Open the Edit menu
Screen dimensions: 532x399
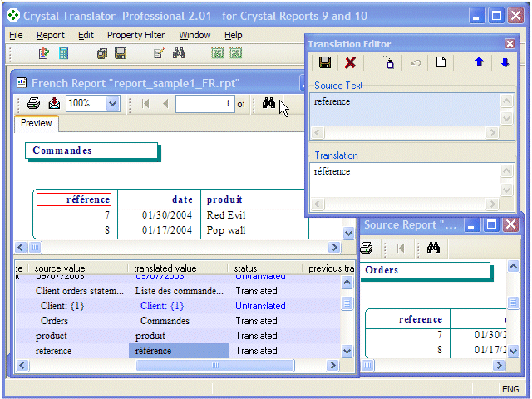(x=86, y=35)
